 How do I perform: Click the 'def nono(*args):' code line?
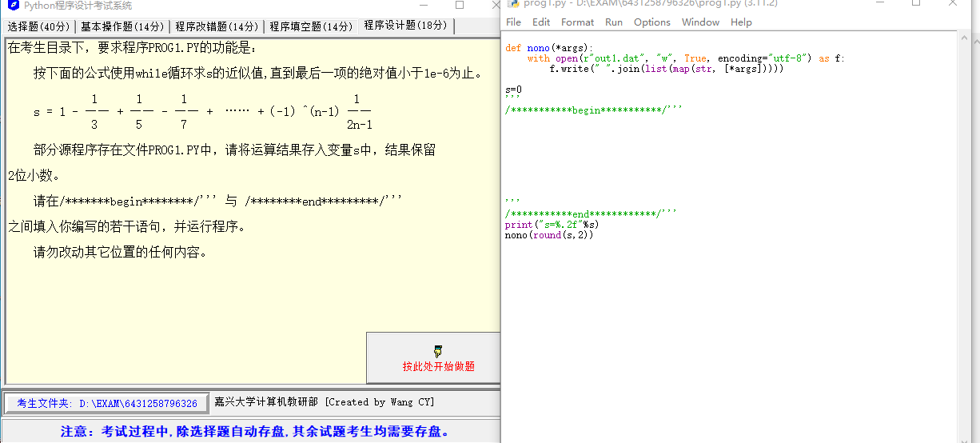[x=549, y=48]
